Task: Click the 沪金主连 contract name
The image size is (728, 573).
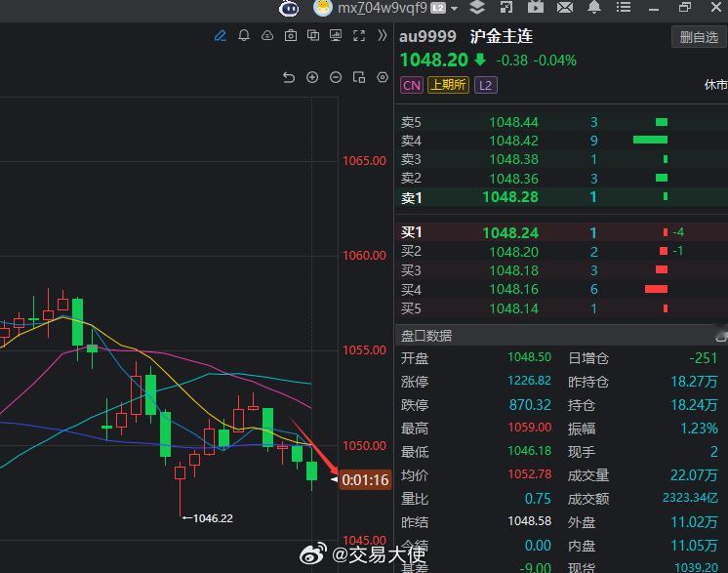Action: (501, 36)
